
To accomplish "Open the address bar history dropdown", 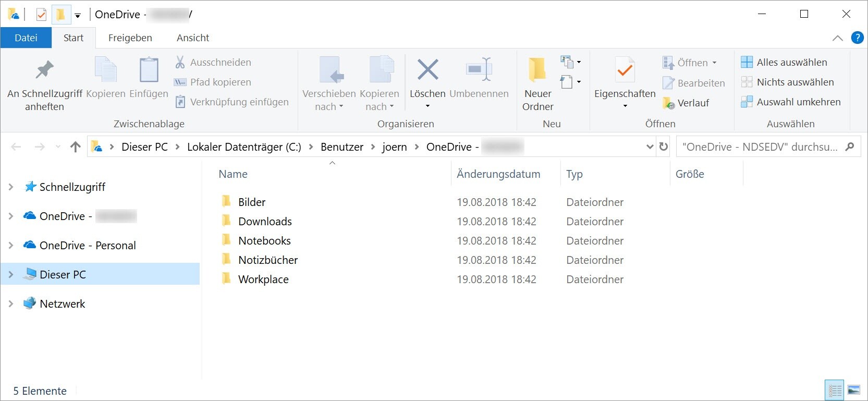I will pos(650,147).
